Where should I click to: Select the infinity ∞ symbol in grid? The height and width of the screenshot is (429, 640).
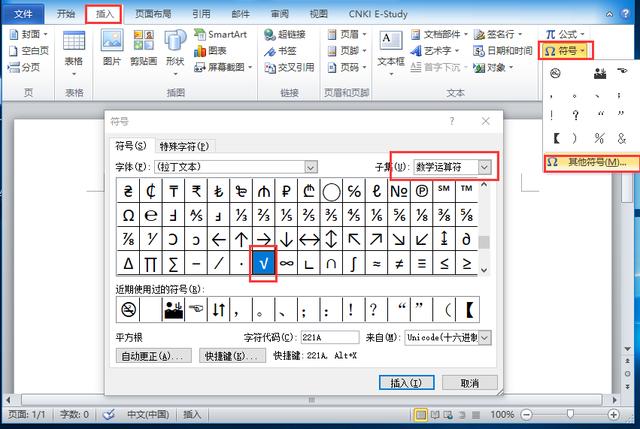(x=287, y=264)
